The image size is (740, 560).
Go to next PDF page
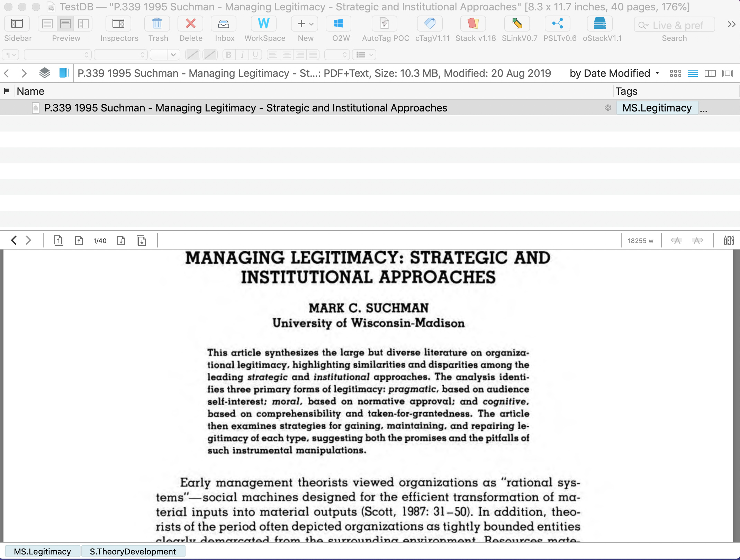coord(121,241)
